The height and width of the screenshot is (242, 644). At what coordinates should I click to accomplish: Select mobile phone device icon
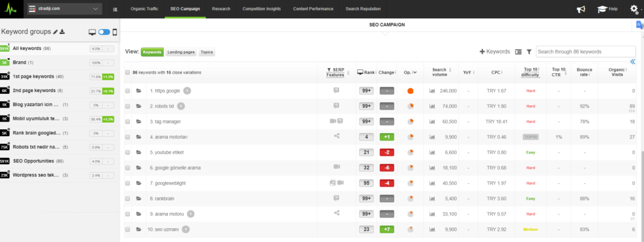(114, 32)
